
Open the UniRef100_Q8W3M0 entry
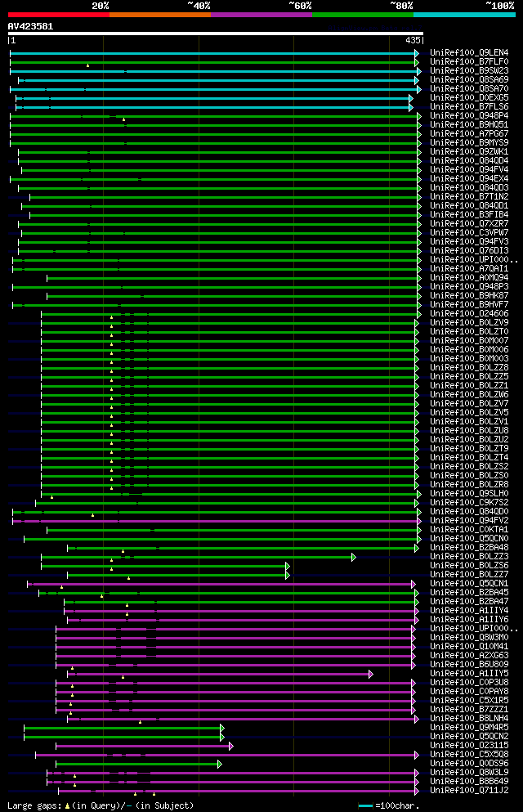[469, 638]
